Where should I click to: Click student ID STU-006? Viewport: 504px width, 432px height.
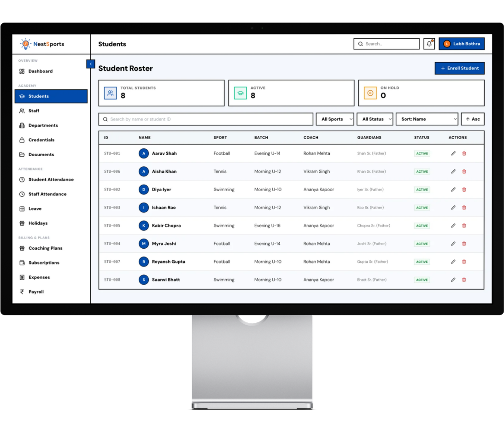point(112,171)
